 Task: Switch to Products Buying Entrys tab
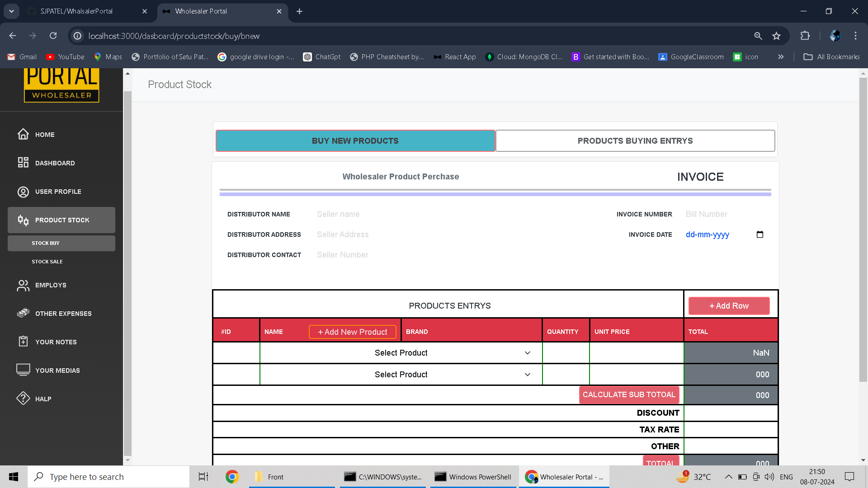[x=635, y=141]
